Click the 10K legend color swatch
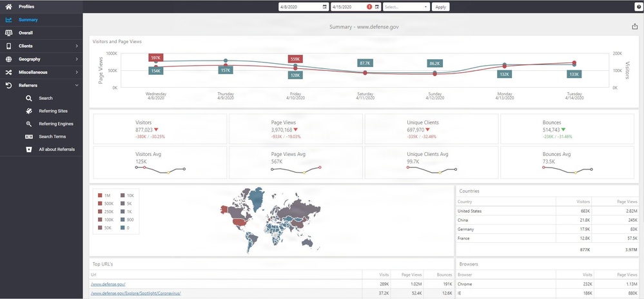 pos(122,195)
